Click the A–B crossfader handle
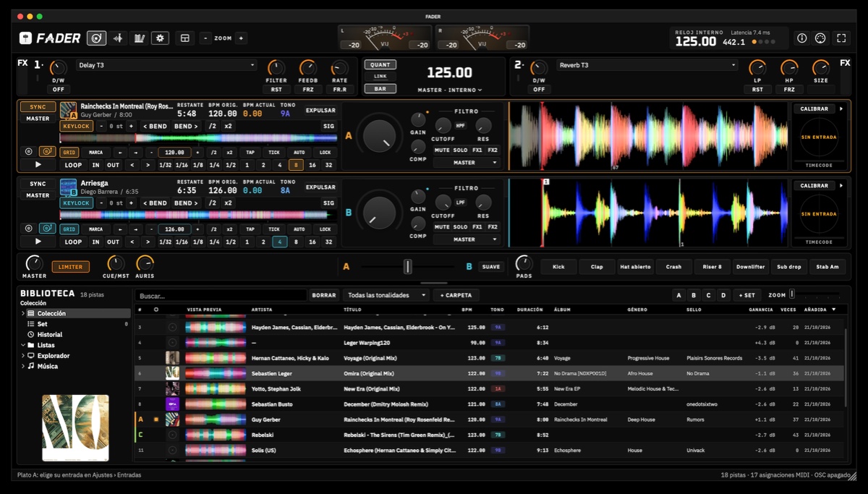 (x=408, y=267)
